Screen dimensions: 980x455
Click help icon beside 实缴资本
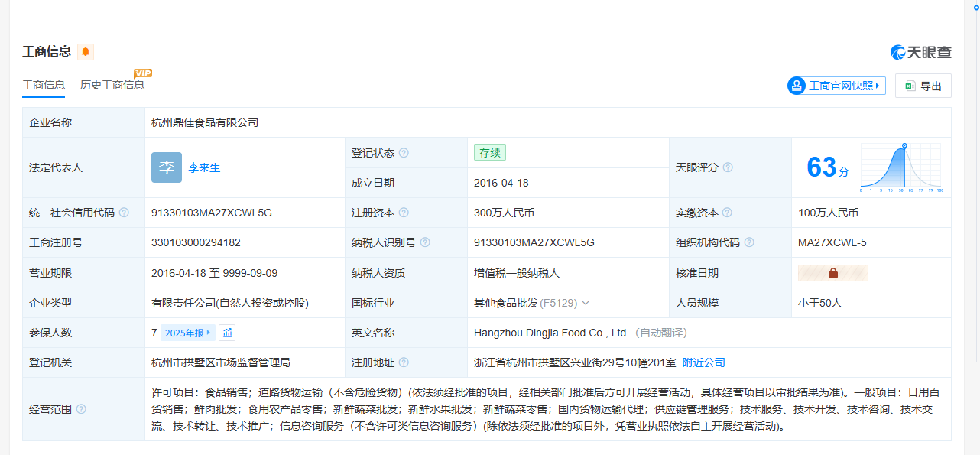click(x=727, y=213)
